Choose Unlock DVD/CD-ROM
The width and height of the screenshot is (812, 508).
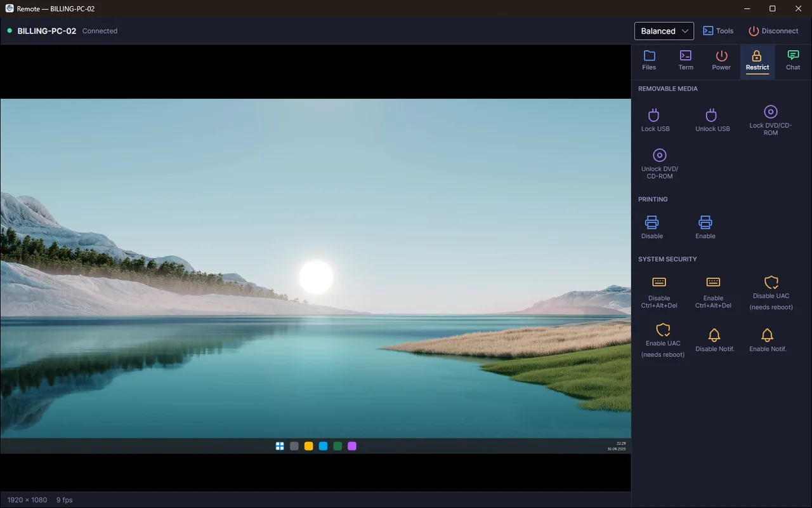(660, 163)
